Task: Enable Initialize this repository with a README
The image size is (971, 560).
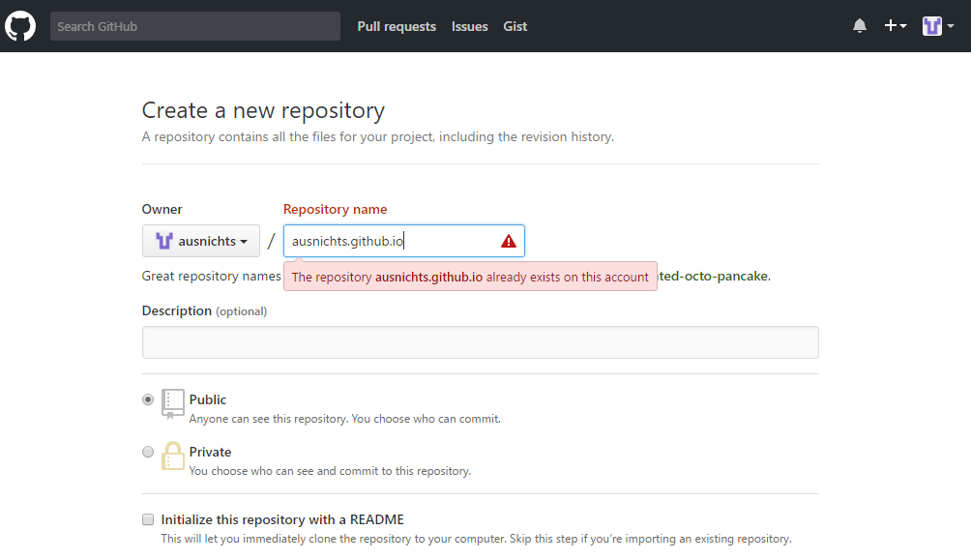Action: click(147, 519)
